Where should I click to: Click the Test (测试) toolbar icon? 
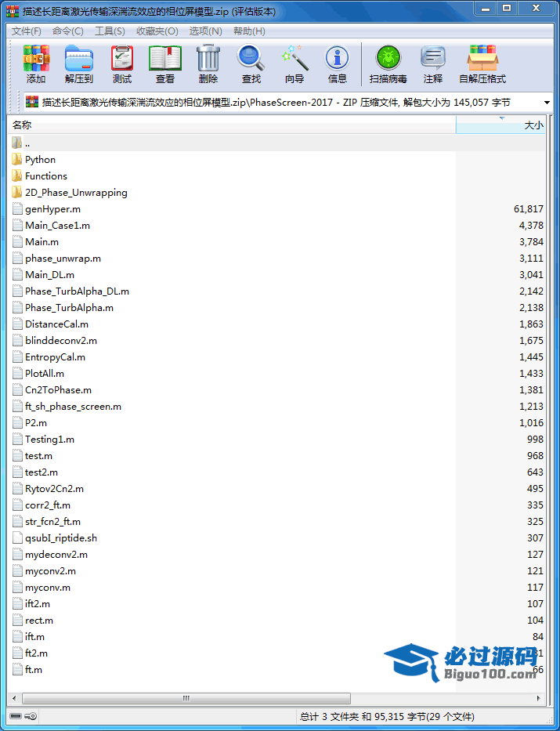122,58
